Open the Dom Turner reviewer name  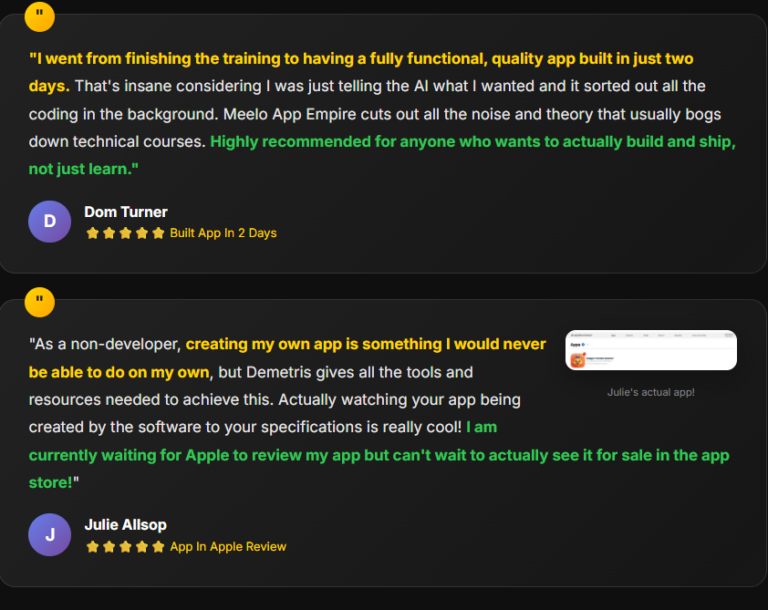tap(125, 212)
